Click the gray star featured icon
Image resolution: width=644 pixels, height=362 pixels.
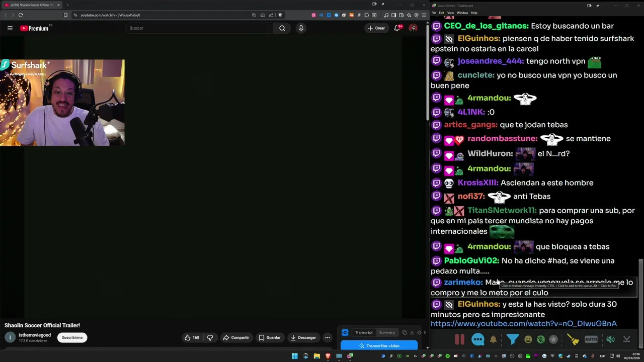click(553, 339)
